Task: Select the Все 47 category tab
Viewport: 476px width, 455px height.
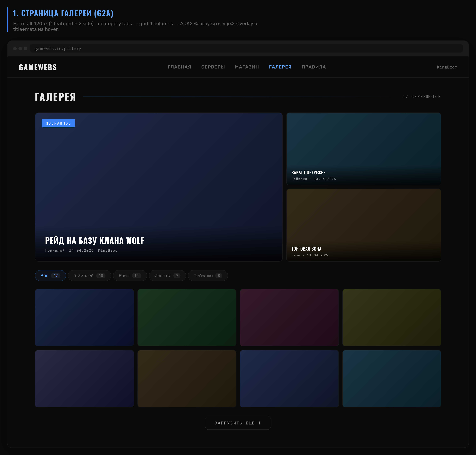Action: (50, 276)
